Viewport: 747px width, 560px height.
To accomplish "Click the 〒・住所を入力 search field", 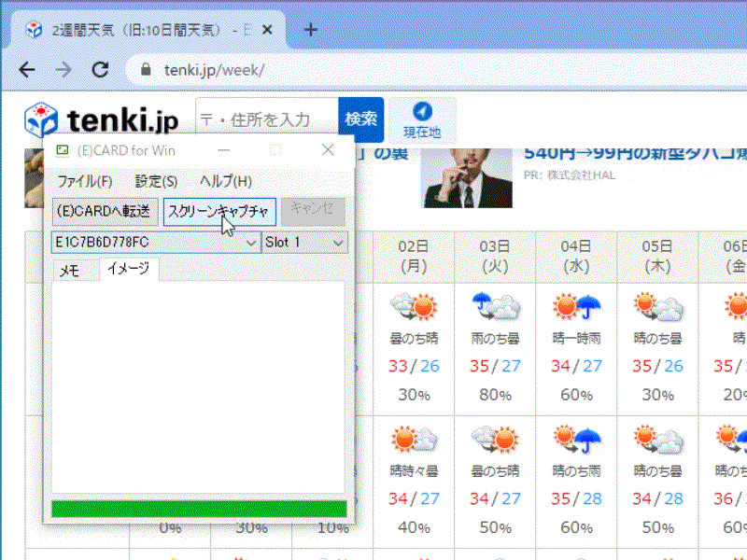I will pos(267,119).
